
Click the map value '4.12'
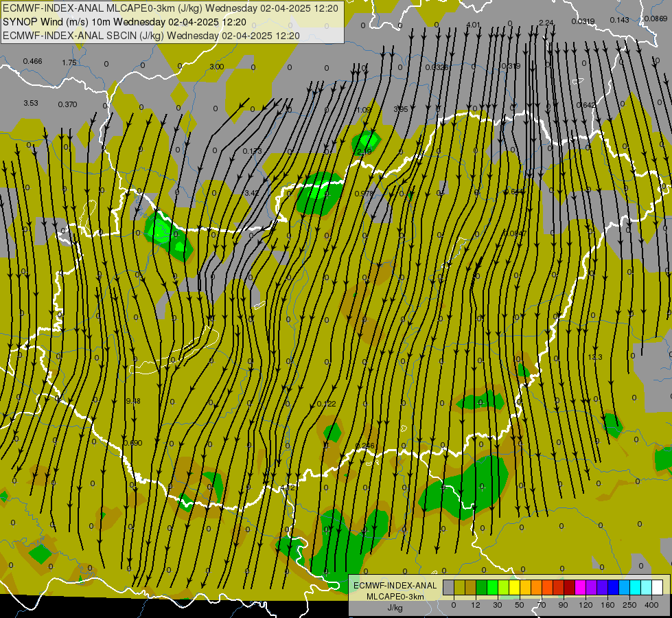tap(288, 488)
